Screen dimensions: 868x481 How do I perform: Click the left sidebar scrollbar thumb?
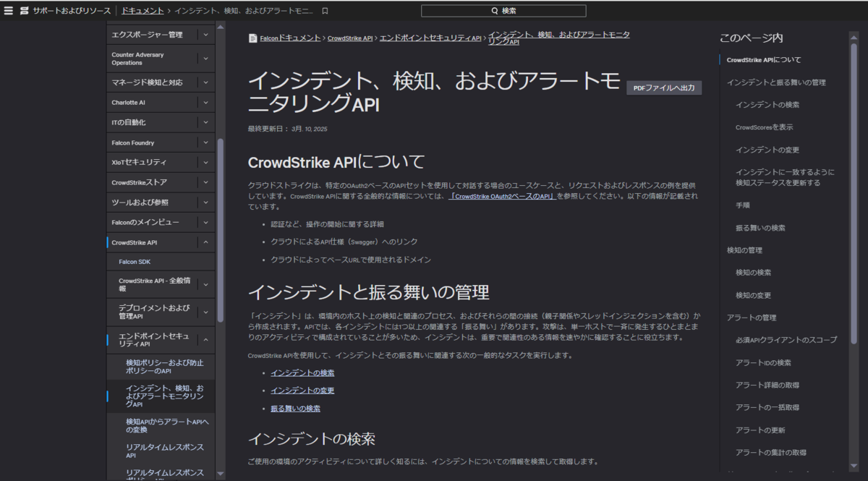point(221,230)
